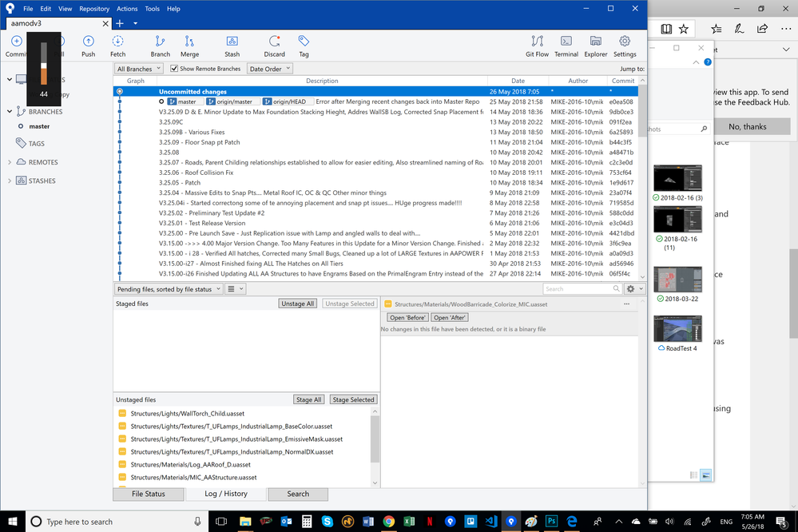Screen dimensions: 798x532
Task: Click the Tag toolbar icon
Action: (x=304, y=42)
